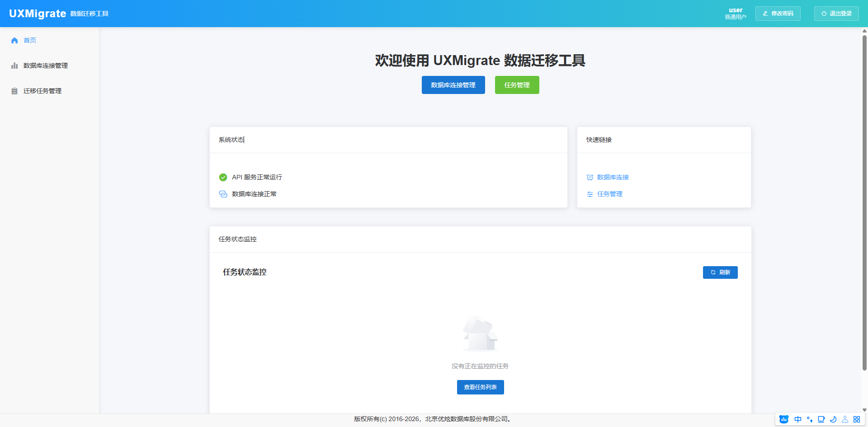
Task: Open the 数据库连接 quick link
Action: [x=613, y=178]
